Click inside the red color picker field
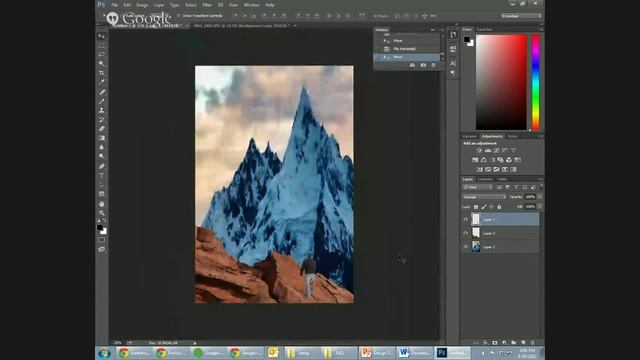 [x=501, y=82]
